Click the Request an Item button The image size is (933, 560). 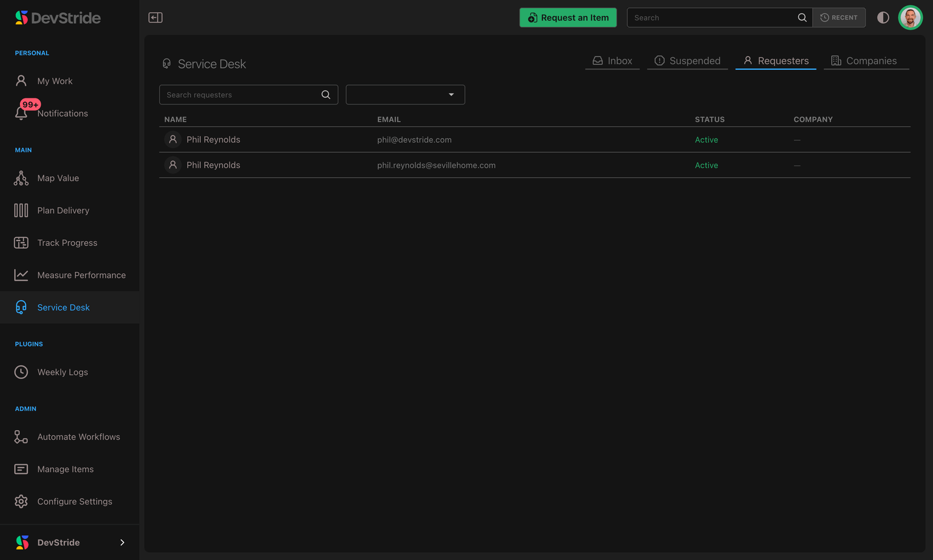(x=568, y=18)
